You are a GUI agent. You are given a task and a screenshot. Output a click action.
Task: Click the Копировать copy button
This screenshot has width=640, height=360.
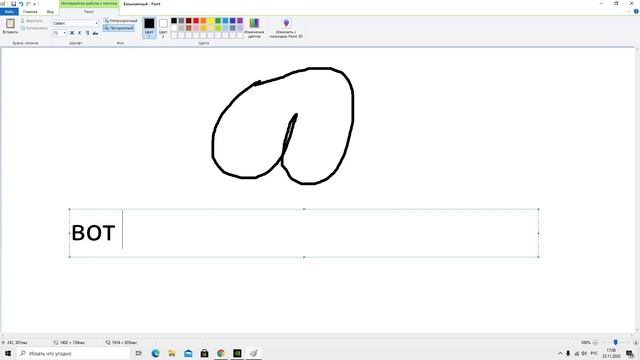click(34, 28)
